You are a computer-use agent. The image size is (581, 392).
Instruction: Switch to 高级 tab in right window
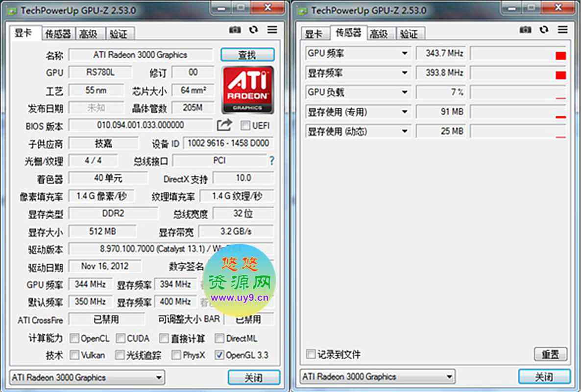380,34
